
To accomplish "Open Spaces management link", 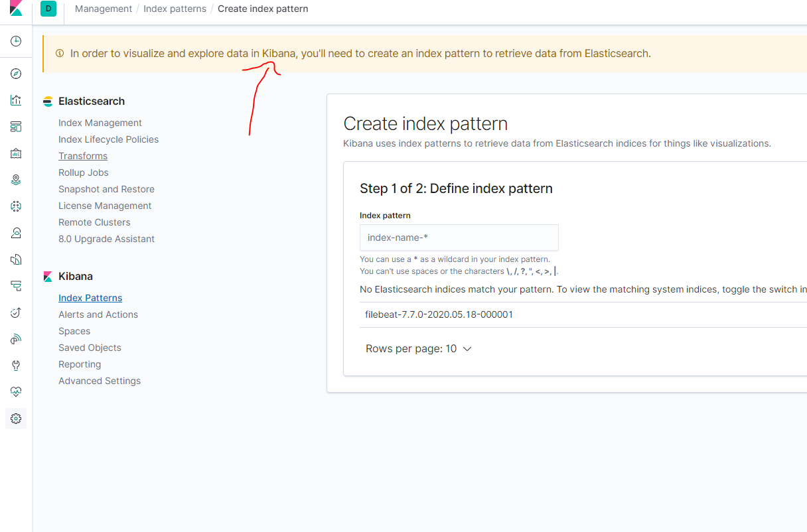I will click(x=74, y=331).
